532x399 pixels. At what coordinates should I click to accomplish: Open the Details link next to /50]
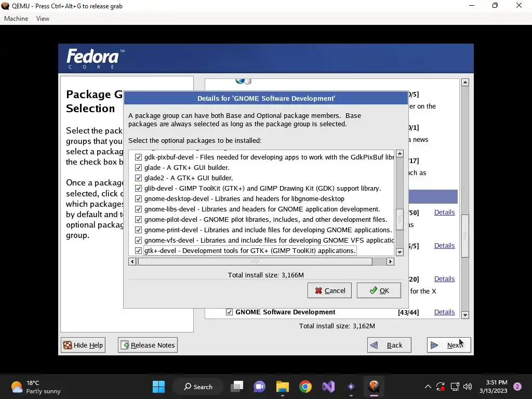pos(444,212)
